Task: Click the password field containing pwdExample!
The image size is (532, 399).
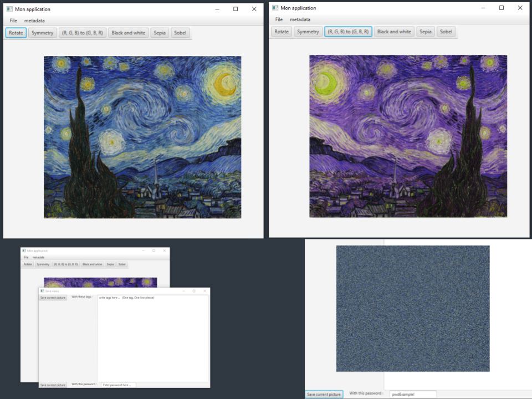Action: [x=412, y=394]
